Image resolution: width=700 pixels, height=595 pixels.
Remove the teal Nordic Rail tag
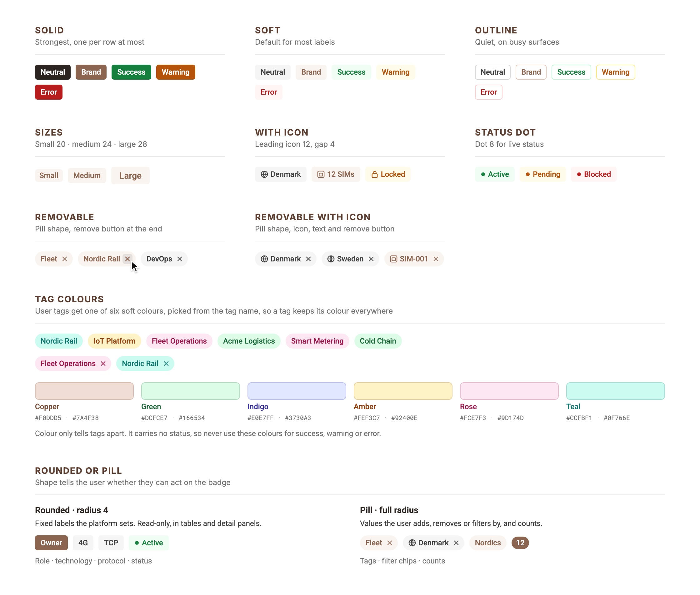(166, 363)
